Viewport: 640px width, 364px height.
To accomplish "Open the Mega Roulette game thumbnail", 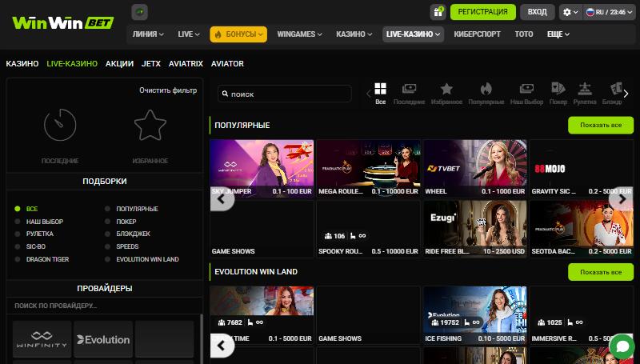I will pyautogui.click(x=369, y=168).
